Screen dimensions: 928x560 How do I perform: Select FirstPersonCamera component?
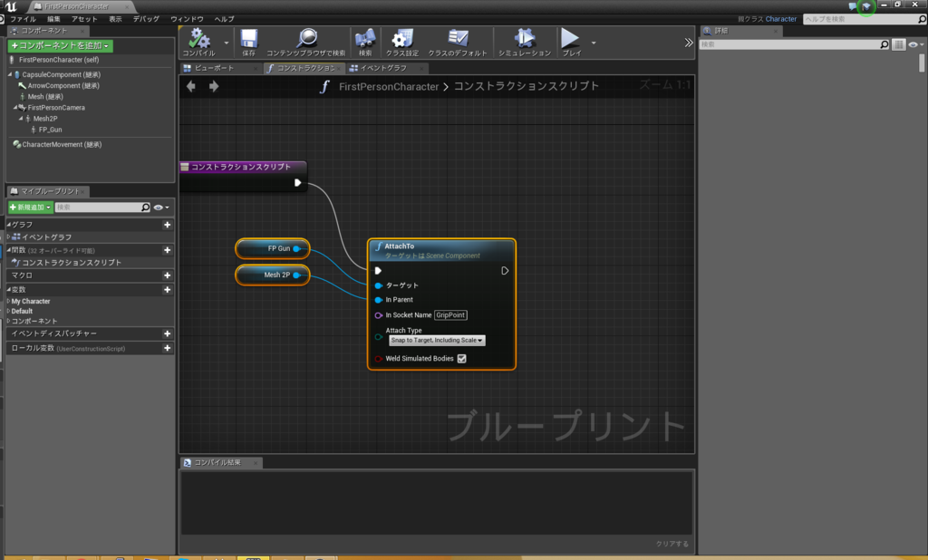(x=56, y=108)
